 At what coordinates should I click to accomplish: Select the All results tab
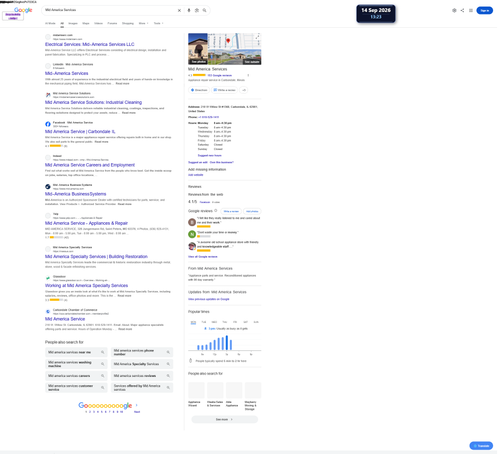point(62,23)
